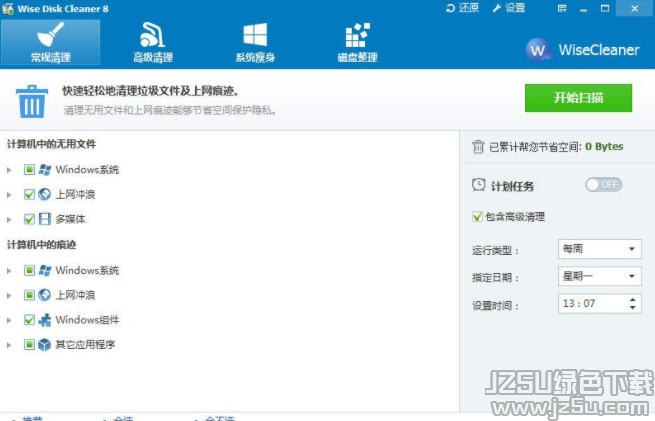Click the 指定日期 label
The width and height of the screenshot is (655, 421).
coord(495,278)
